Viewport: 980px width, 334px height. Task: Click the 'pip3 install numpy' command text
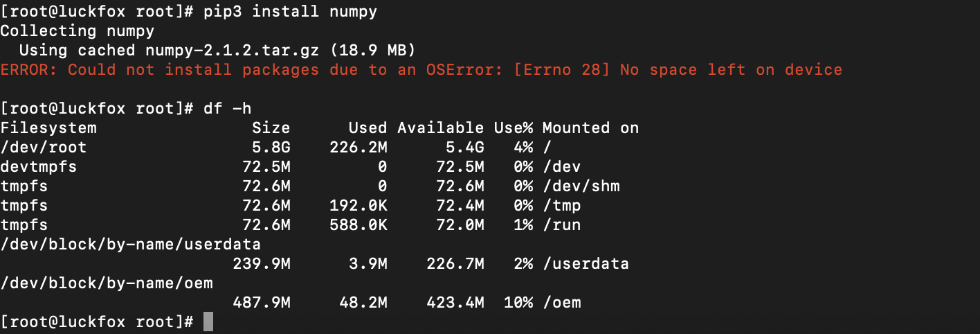[x=291, y=12]
